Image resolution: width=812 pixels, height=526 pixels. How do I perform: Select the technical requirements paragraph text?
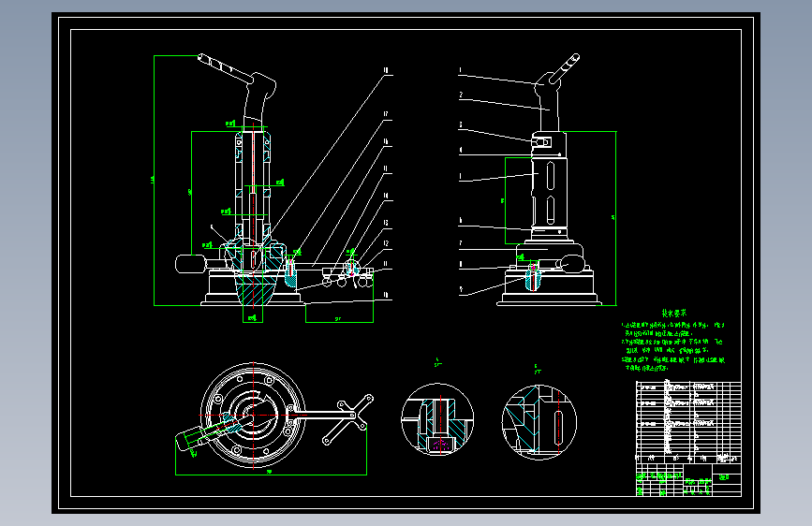[x=673, y=346]
